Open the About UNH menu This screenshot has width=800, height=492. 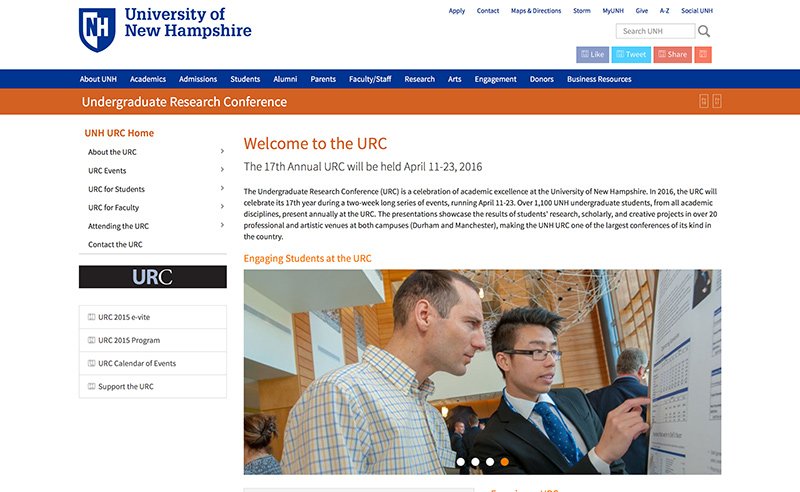(x=98, y=79)
